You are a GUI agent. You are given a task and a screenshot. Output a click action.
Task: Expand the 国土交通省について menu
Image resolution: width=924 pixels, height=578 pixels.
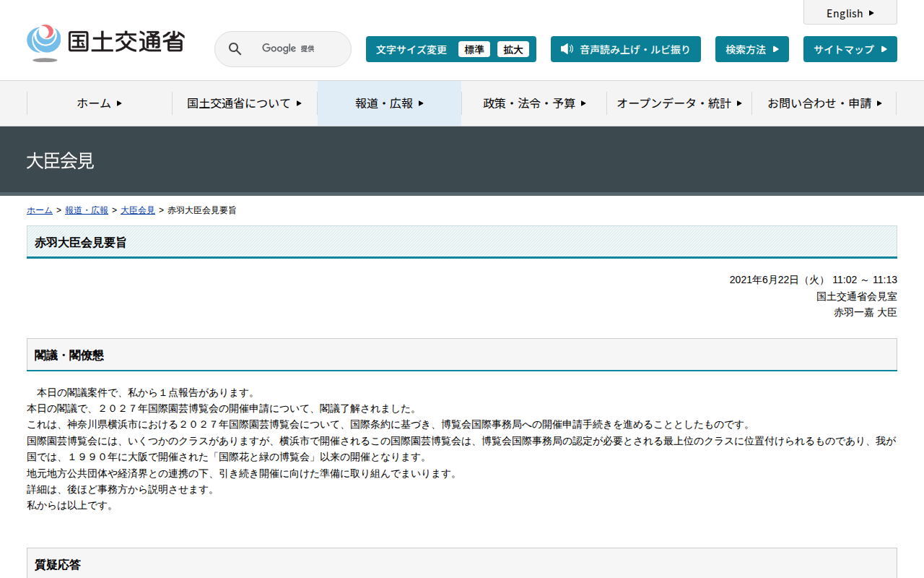pyautogui.click(x=245, y=103)
